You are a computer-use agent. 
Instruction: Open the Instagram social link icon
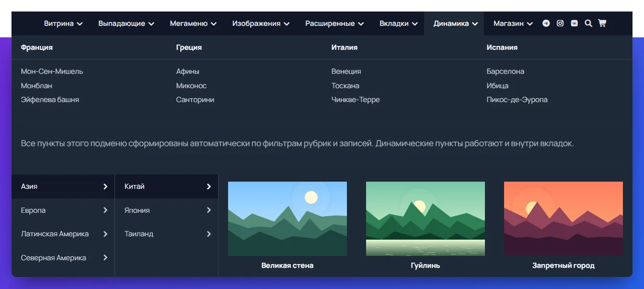[560, 23]
